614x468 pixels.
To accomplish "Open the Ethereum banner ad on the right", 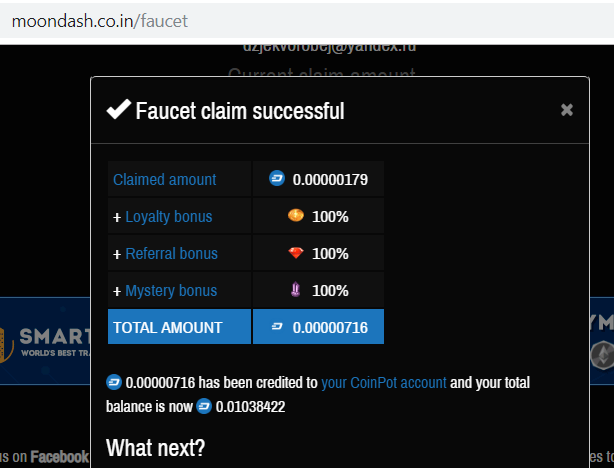I will (601, 341).
